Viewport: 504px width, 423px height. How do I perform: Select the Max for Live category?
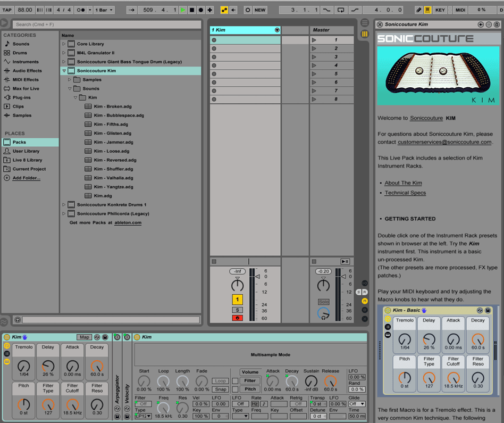26,88
